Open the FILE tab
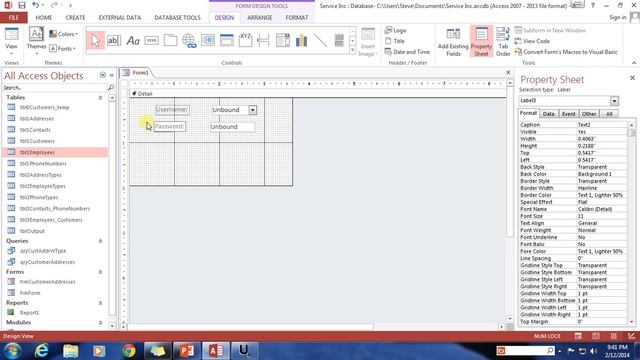Image resolution: width=640 pixels, height=360 pixels. tap(13, 18)
